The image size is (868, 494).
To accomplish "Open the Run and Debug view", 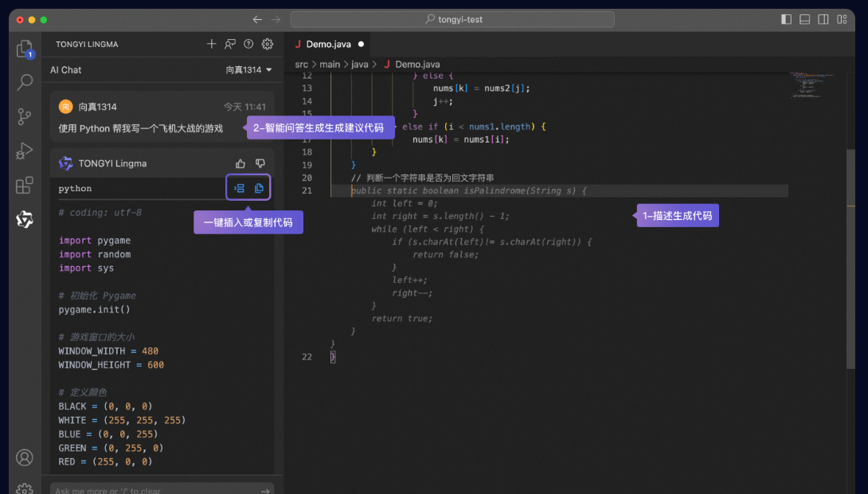I will (x=25, y=151).
